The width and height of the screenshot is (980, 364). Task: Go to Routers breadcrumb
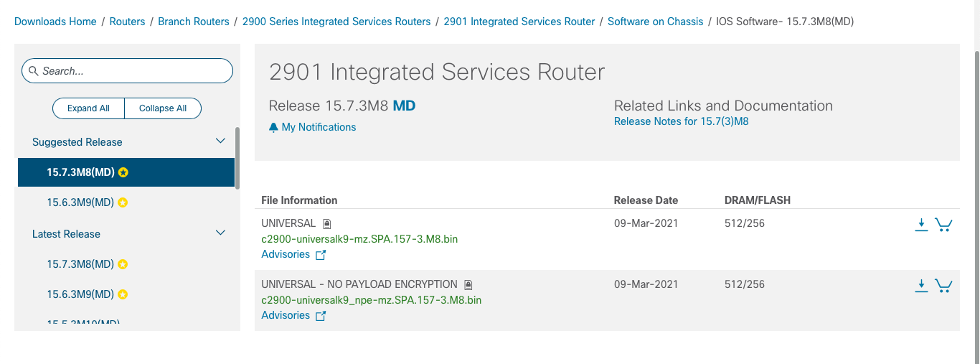[x=128, y=22]
